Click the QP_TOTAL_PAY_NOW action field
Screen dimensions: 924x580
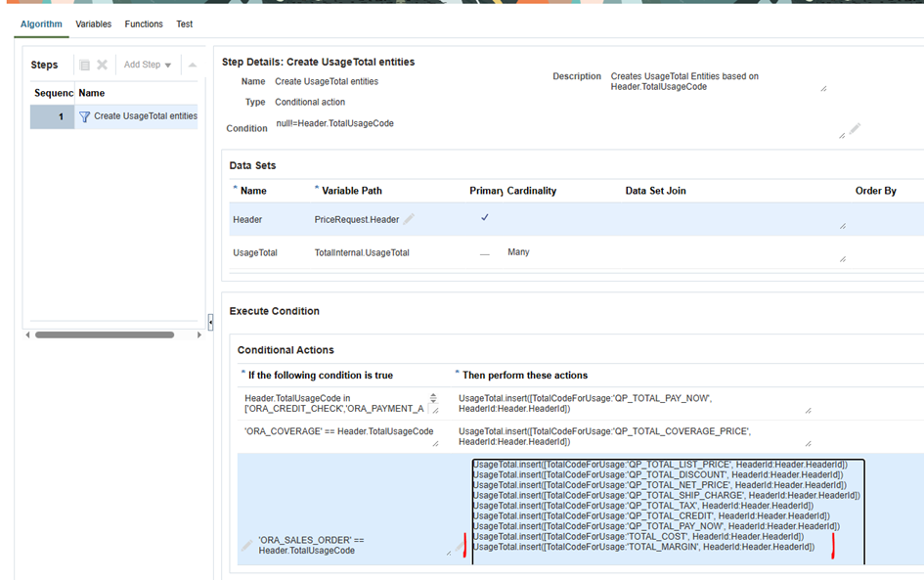634,403
